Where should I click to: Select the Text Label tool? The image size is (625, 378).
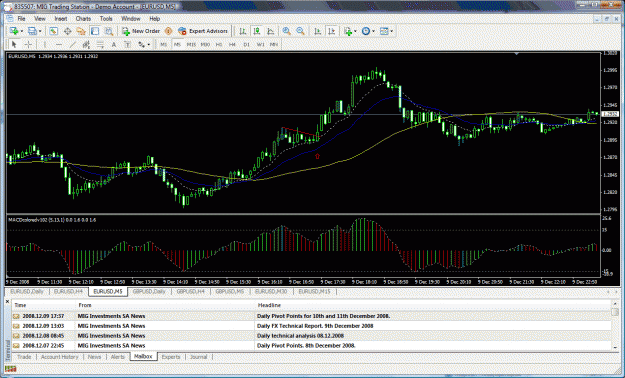tap(128, 45)
